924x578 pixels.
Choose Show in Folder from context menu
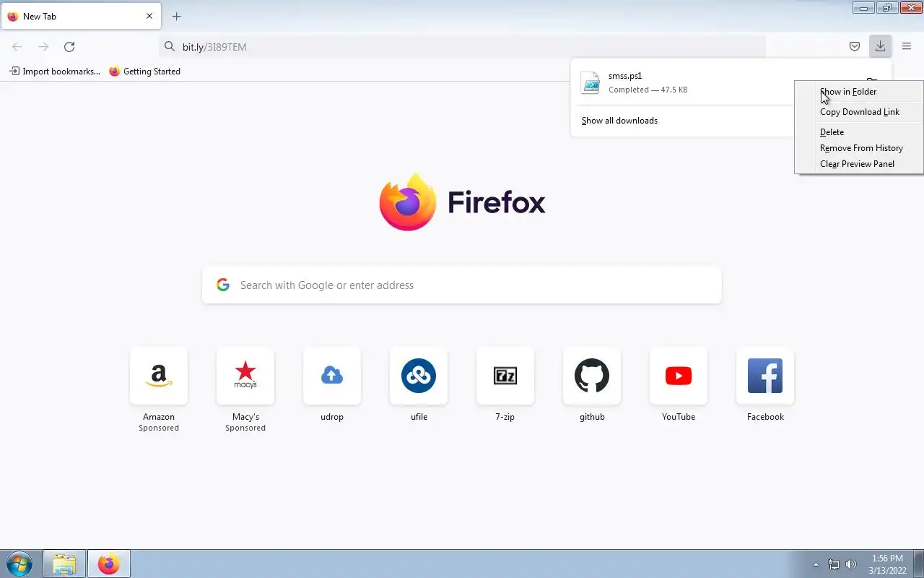click(x=858, y=92)
